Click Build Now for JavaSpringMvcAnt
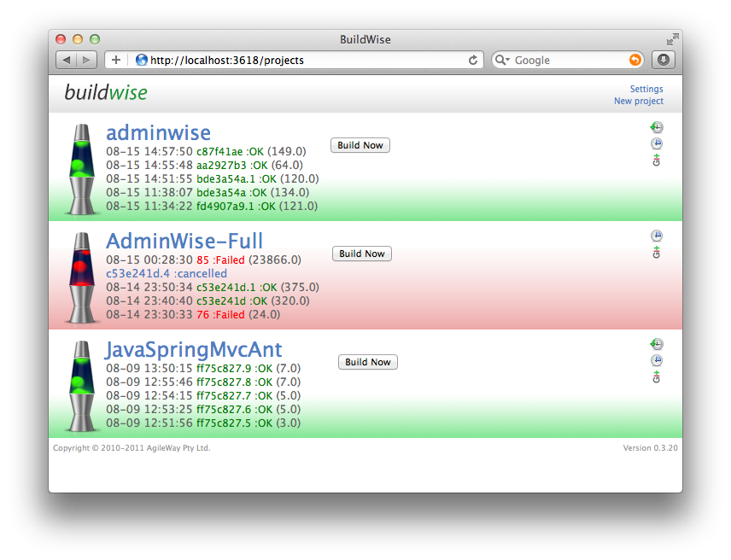The width and height of the screenshot is (731, 560). (x=368, y=362)
